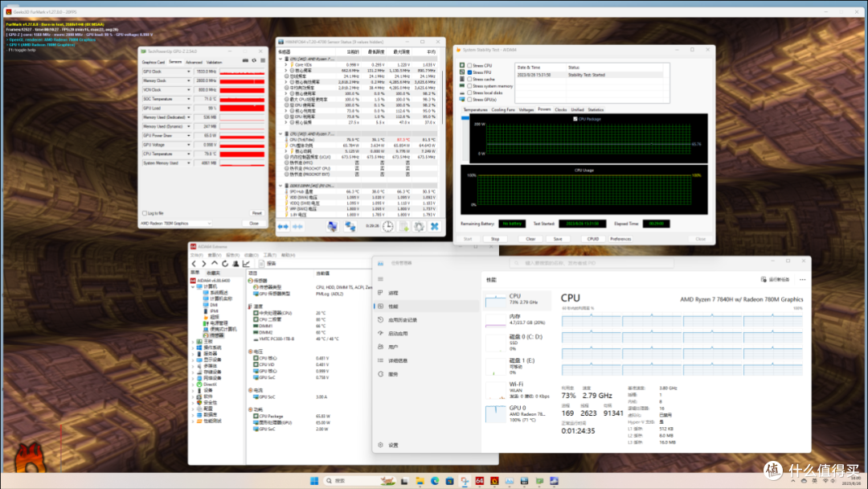Open AMD Radeon 780M Graphics device dropdown
868x489 pixels.
tap(175, 223)
